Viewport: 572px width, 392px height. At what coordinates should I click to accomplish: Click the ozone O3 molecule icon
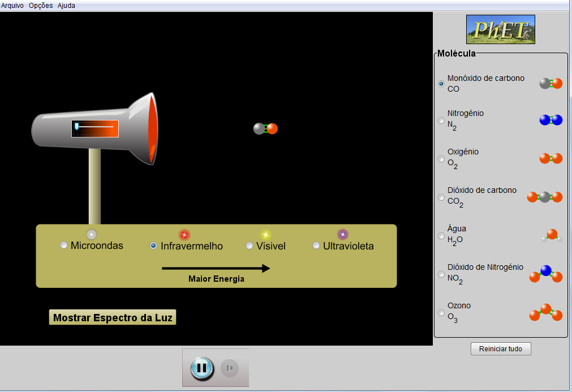click(545, 312)
